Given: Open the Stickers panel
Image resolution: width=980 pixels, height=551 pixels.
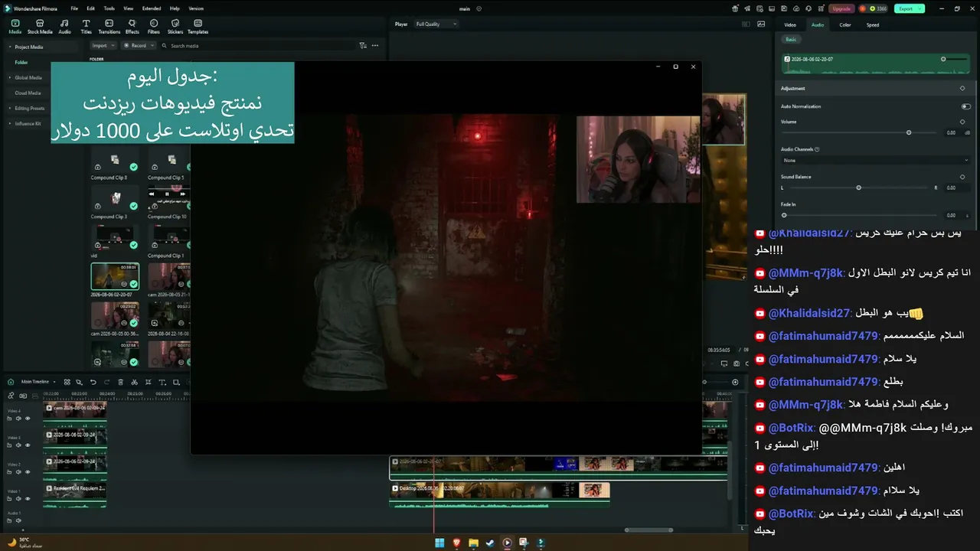Looking at the screenshot, I should [x=175, y=27].
